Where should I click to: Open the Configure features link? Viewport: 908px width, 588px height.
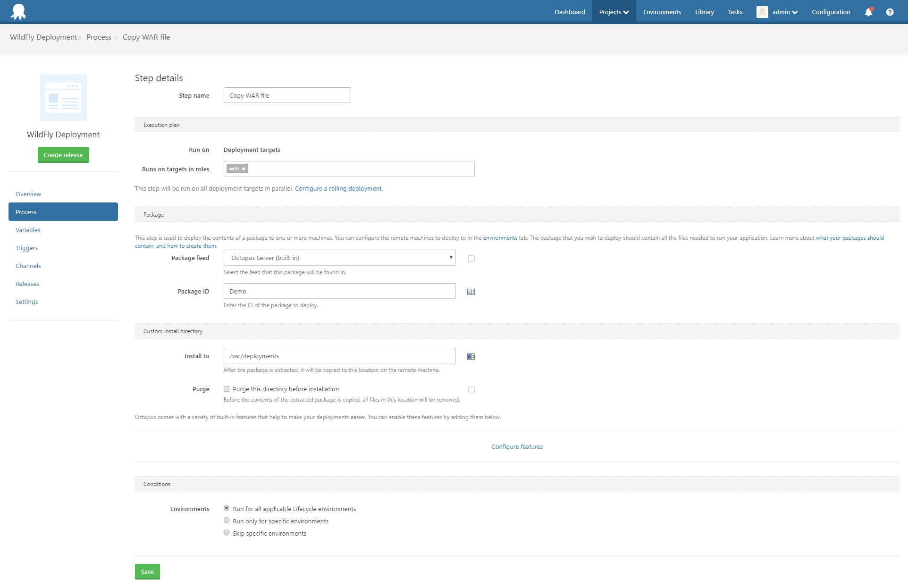[517, 446]
